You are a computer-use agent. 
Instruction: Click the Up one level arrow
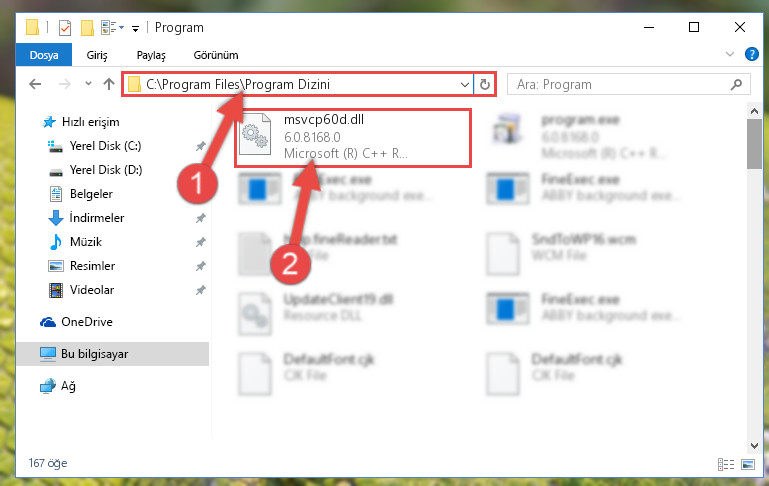[x=109, y=84]
